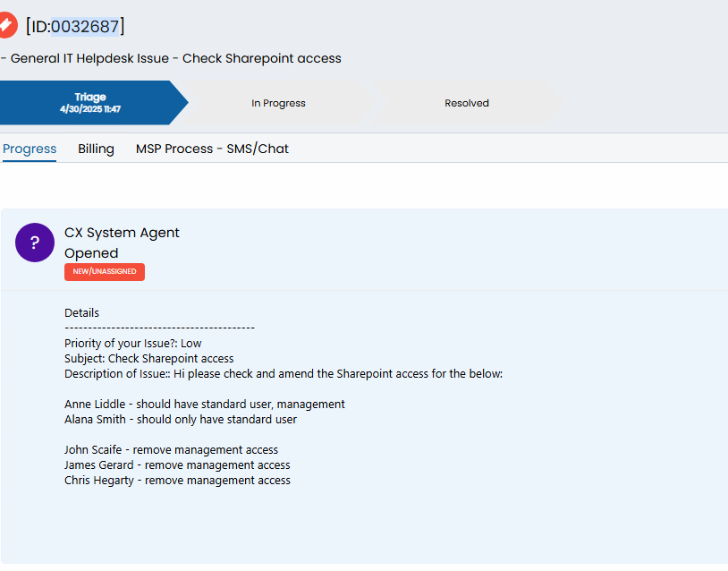Click the Opened status text
728x571 pixels.
pyautogui.click(x=91, y=253)
